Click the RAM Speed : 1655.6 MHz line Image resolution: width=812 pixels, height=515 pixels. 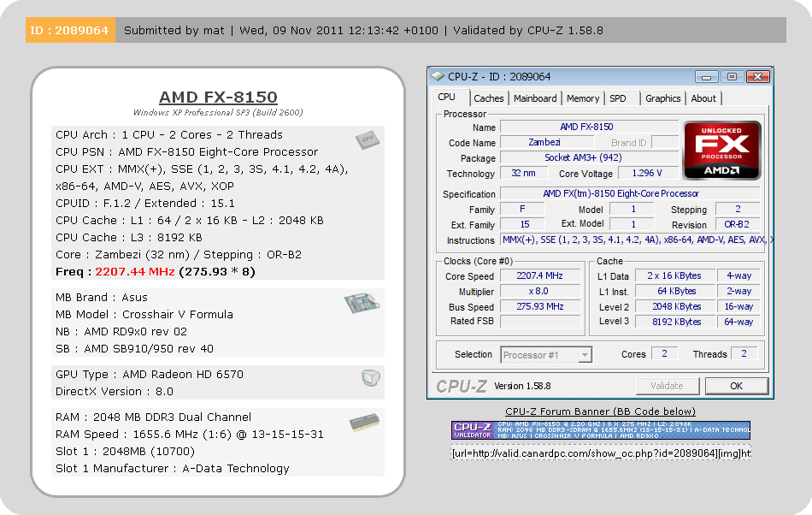coord(190,435)
